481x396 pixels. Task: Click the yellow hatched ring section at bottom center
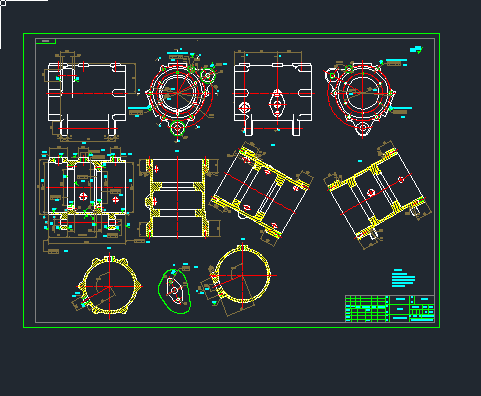point(242,274)
